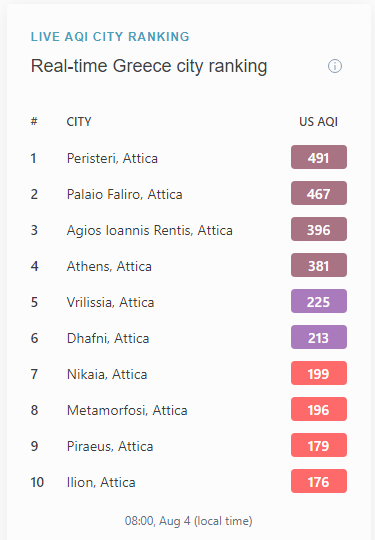Open Peristeri, Attica city link
This screenshot has width=375, height=540.
pyautogui.click(x=112, y=158)
